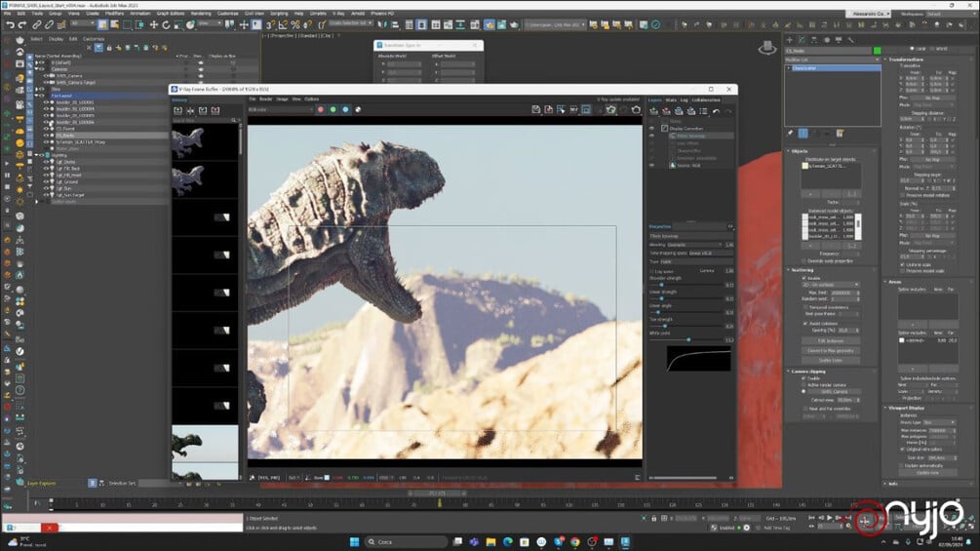Collapse the lighting layer in Scene Explorer
Screen dimensions: 980x551
[x=37, y=155]
